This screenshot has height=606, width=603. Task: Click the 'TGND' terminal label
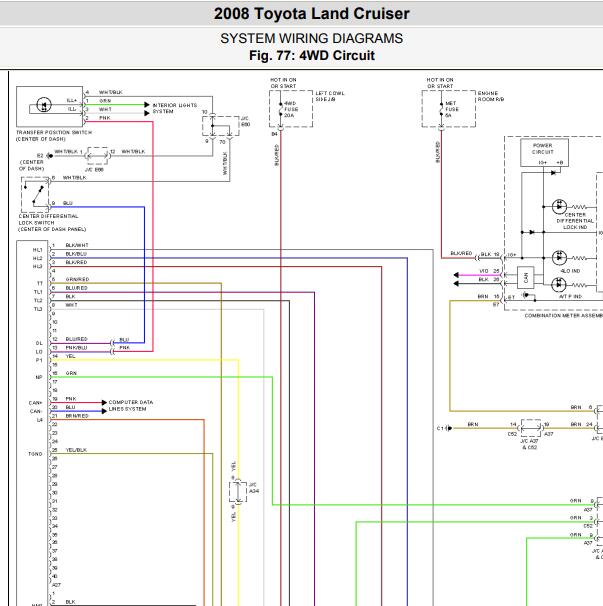pyautogui.click(x=35, y=454)
